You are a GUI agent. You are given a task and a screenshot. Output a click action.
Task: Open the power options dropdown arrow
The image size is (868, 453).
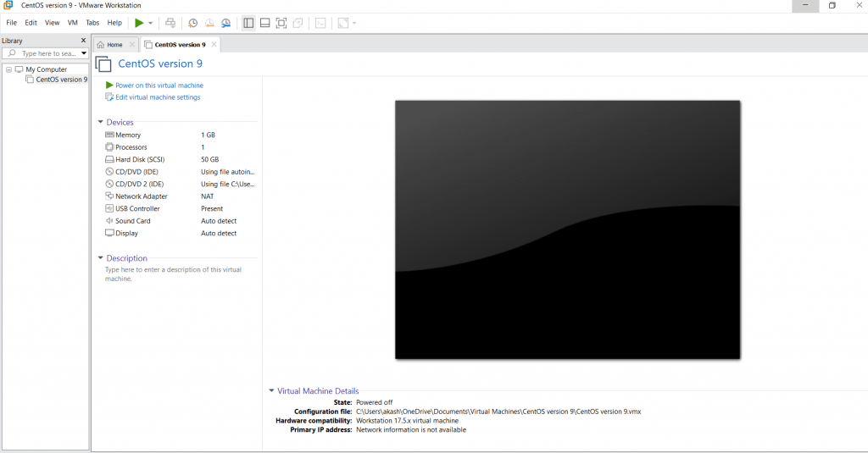pos(151,23)
